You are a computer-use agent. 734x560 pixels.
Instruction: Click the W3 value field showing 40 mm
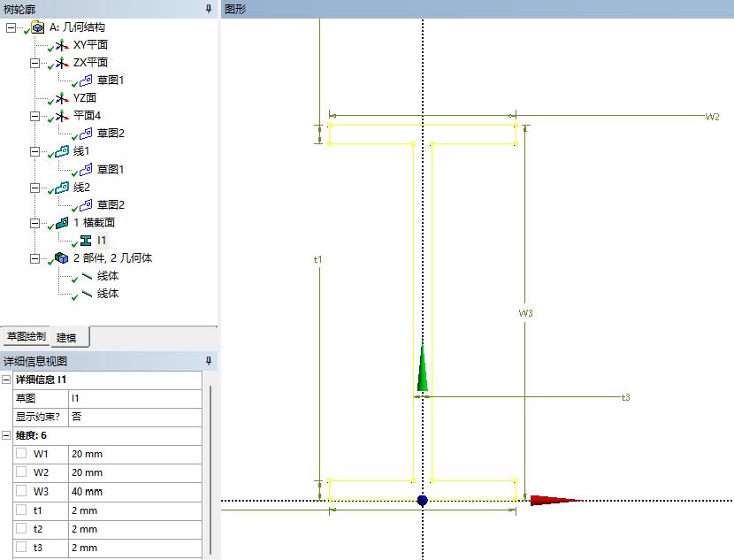(x=133, y=491)
